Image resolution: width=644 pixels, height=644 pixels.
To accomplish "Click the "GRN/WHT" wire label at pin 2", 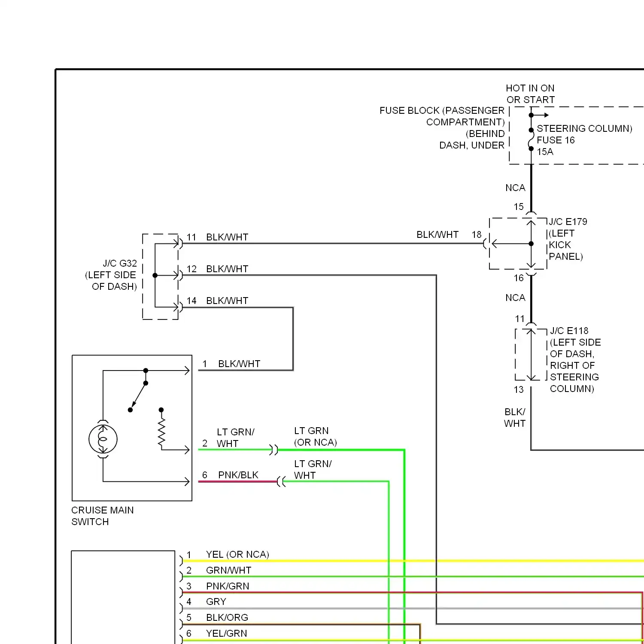I will (x=228, y=570).
